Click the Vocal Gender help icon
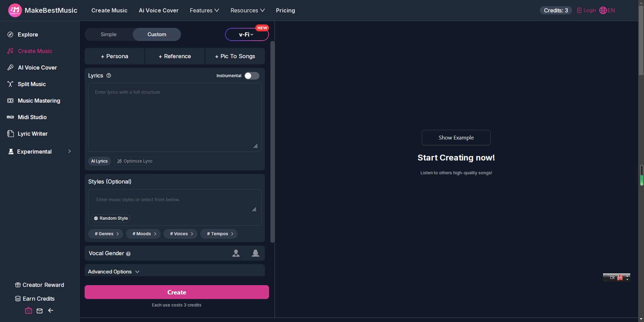Viewport: 644px width, 322px height. tap(128, 254)
